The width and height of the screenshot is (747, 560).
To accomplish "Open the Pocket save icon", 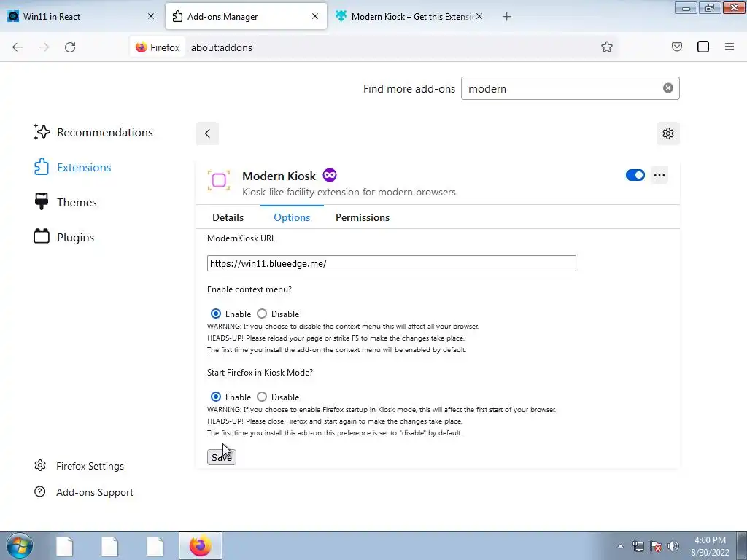I will click(x=676, y=47).
